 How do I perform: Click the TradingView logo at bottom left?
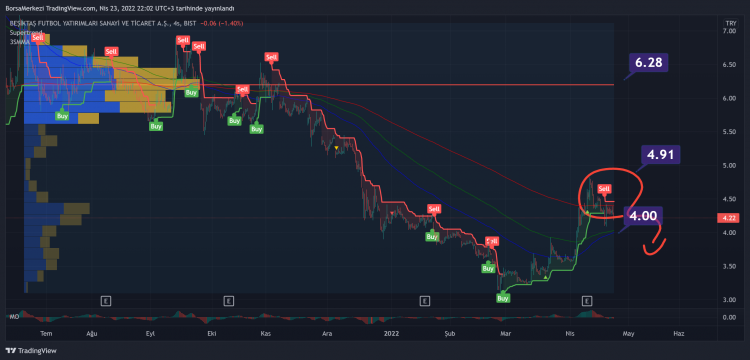(x=31, y=351)
